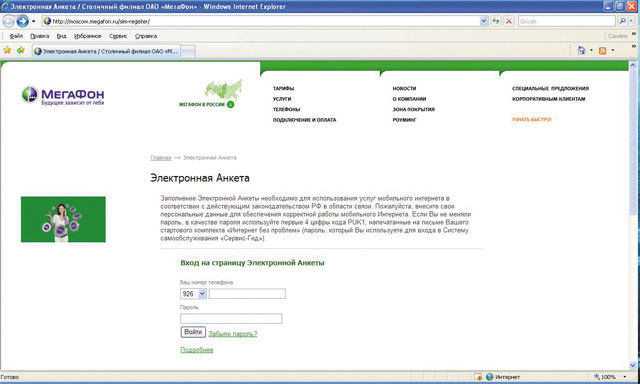Click the Home page toolbar icon
The image size is (640, 384).
[x=581, y=51]
